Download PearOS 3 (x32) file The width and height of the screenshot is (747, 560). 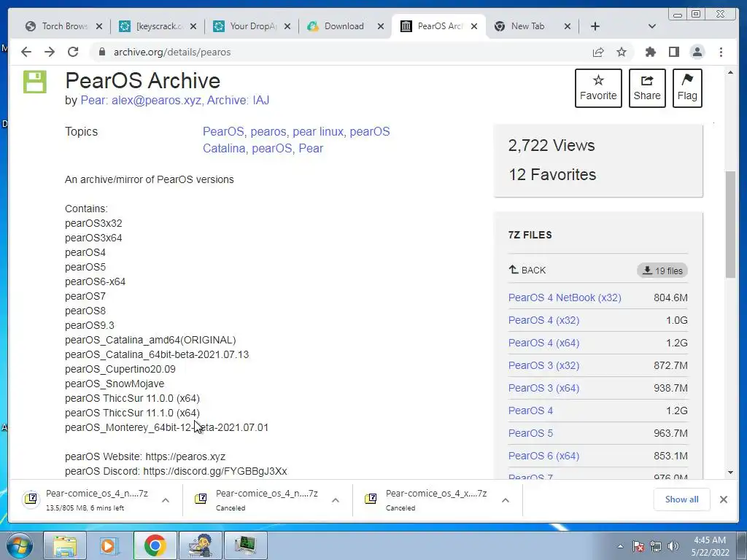(x=543, y=366)
